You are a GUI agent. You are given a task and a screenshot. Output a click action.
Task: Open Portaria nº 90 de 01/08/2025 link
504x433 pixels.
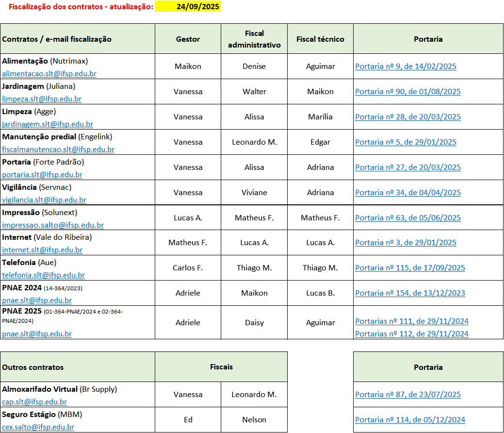click(407, 92)
